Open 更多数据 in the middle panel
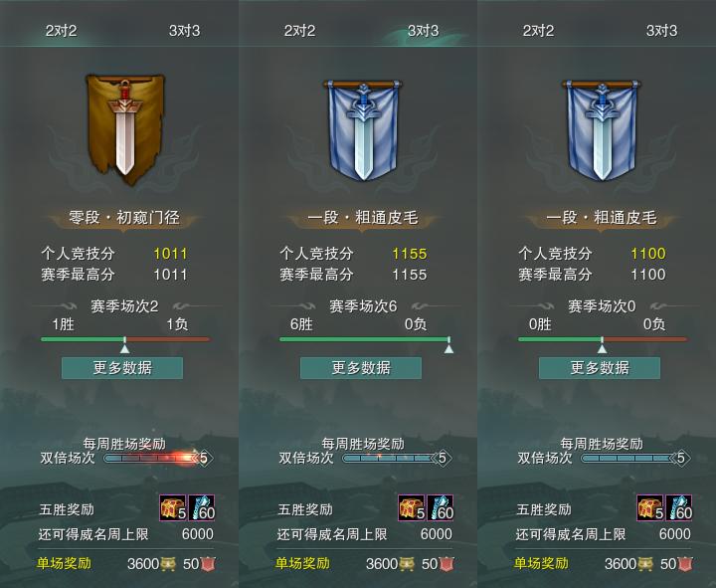Viewport: 716px width, 588px height. click(x=361, y=368)
